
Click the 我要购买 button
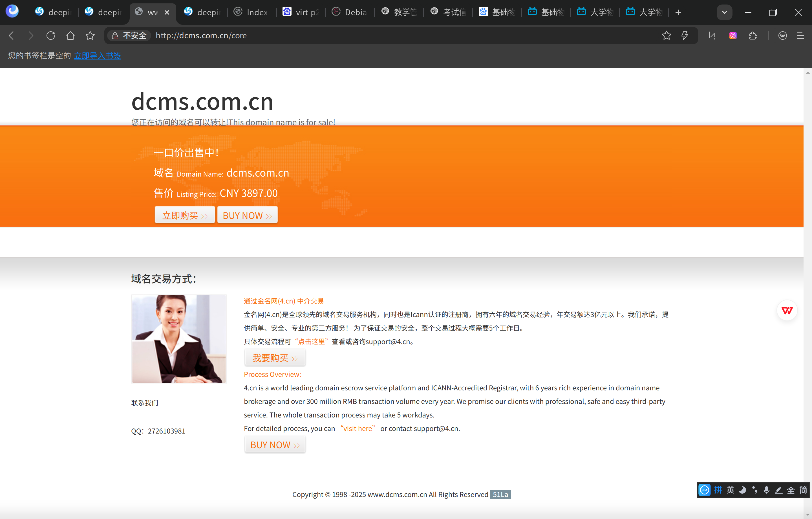(x=275, y=358)
